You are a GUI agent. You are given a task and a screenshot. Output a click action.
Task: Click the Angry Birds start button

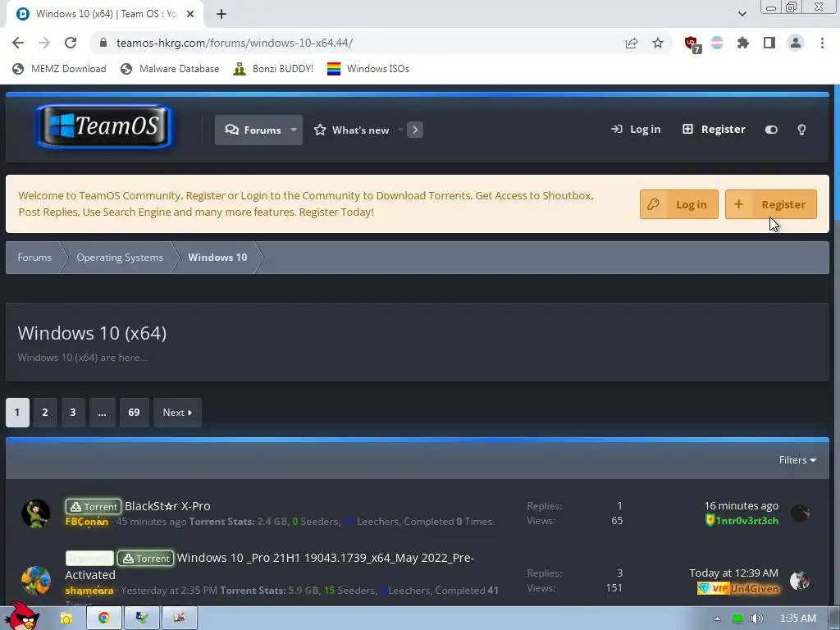22,616
